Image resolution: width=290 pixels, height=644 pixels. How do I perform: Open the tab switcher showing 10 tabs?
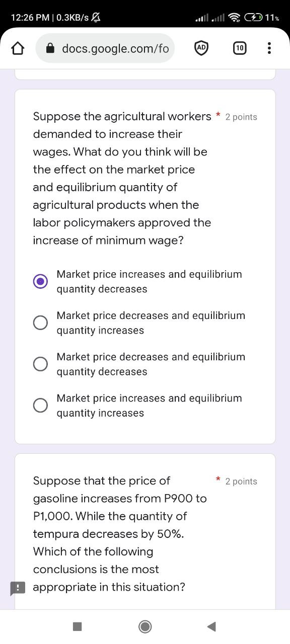point(240,48)
